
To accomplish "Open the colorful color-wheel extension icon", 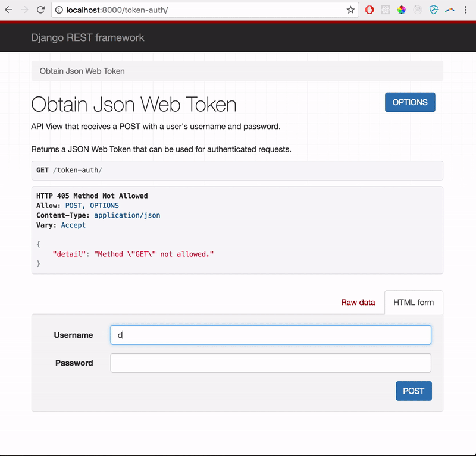I will tap(401, 10).
